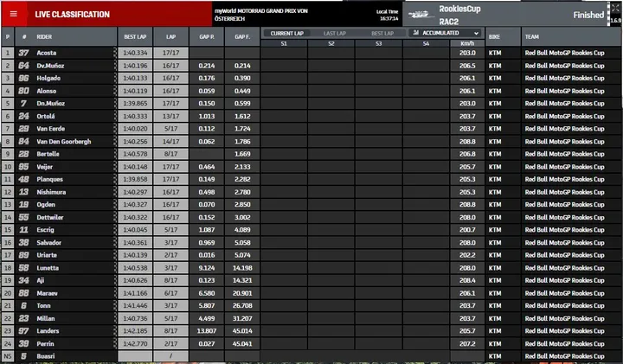Click the Bike column header
The height and width of the screenshot is (364, 623).
click(494, 36)
